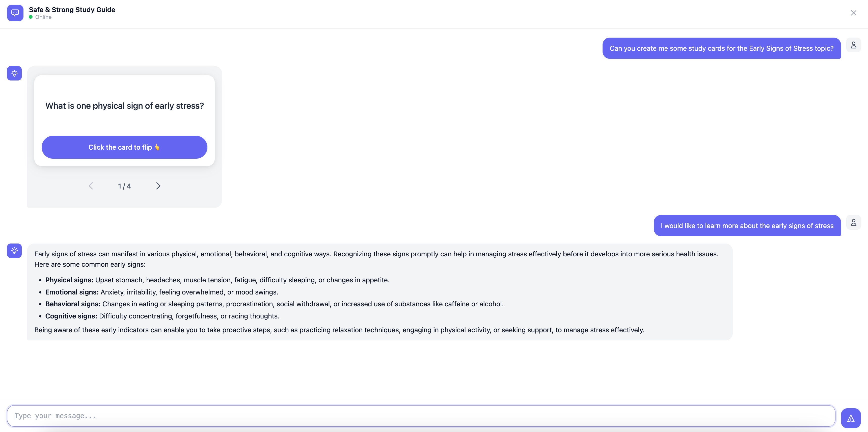Select the user avatar next to the learn-more message

(x=853, y=222)
